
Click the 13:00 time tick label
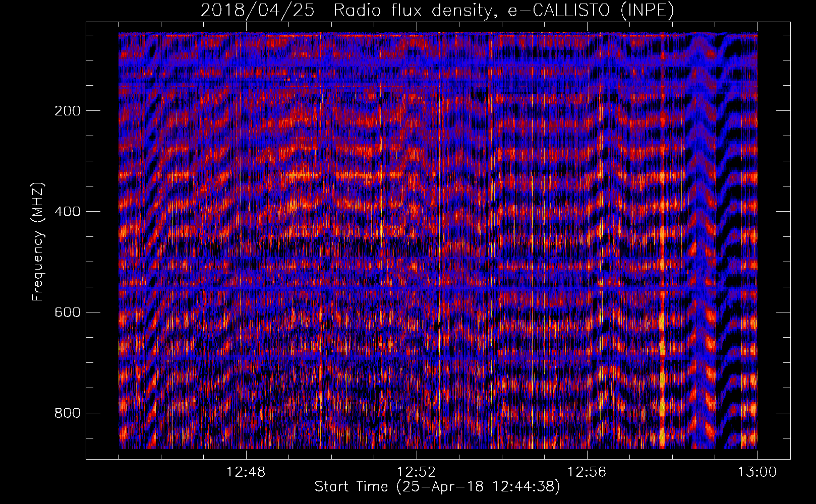tap(757, 472)
